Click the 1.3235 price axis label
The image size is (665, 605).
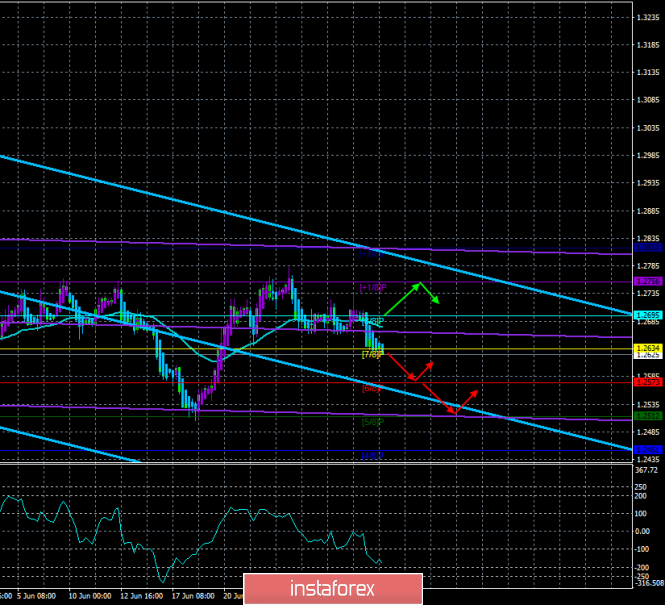coord(648,17)
